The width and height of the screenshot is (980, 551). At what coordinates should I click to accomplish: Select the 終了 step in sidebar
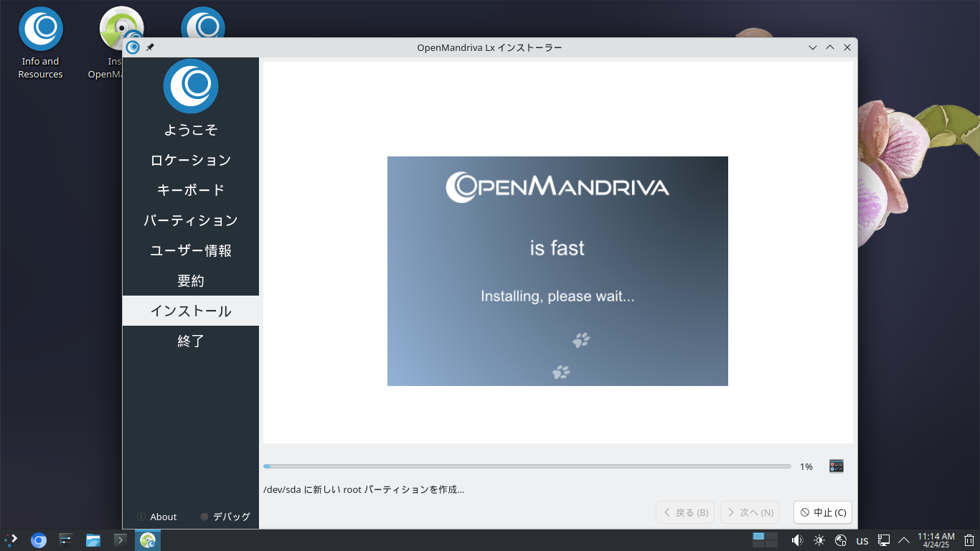click(191, 341)
